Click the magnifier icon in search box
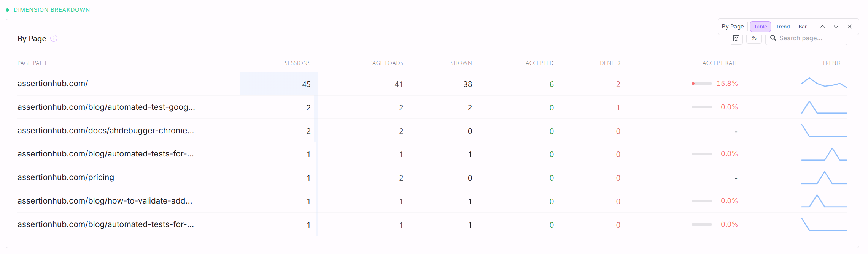The height and width of the screenshot is (254, 868). tap(773, 38)
